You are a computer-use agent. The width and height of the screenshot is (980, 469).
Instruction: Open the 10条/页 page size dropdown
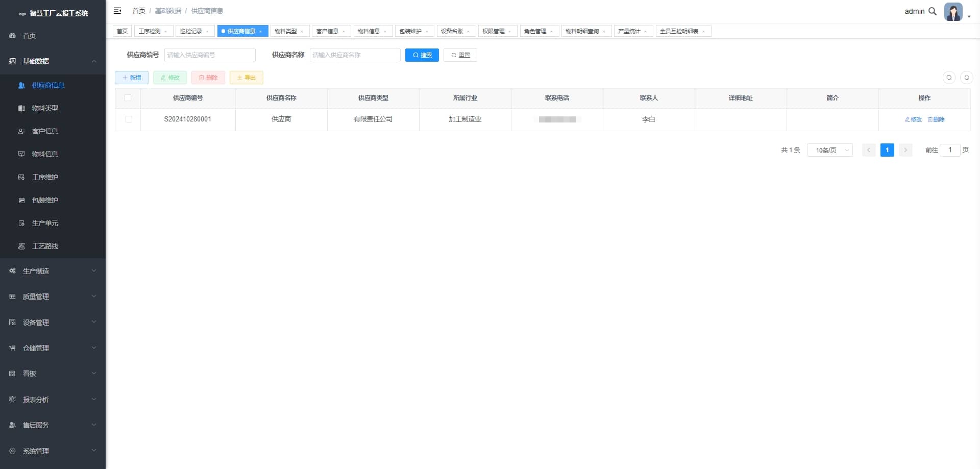coord(830,150)
